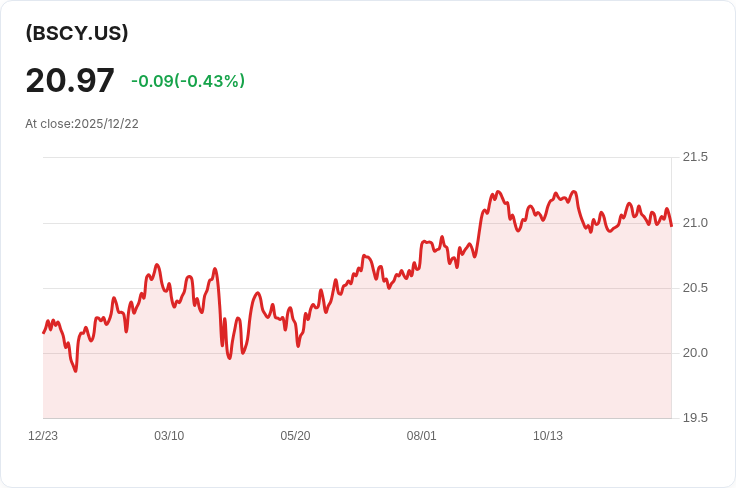Click the 05/20 date label
The image size is (736, 488).
(295, 436)
